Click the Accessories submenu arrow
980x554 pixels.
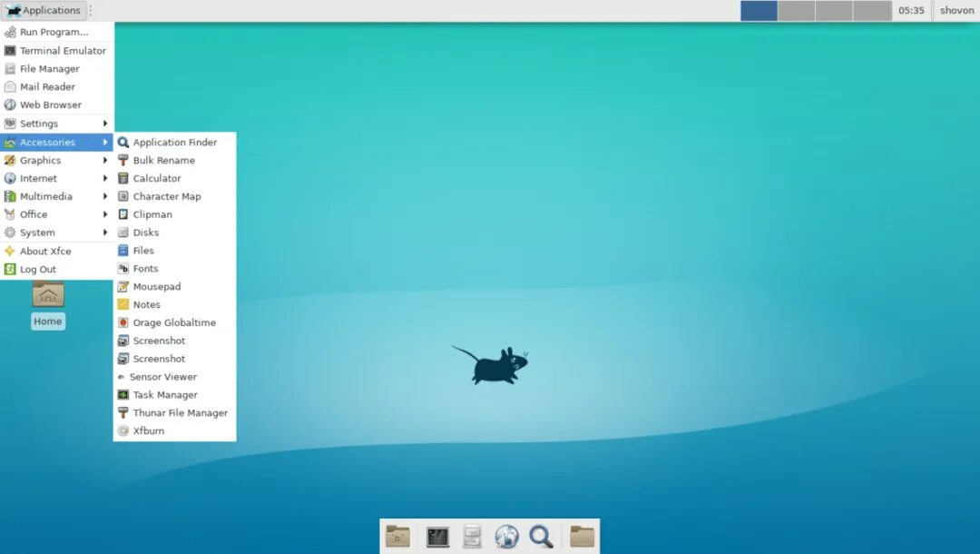[105, 142]
